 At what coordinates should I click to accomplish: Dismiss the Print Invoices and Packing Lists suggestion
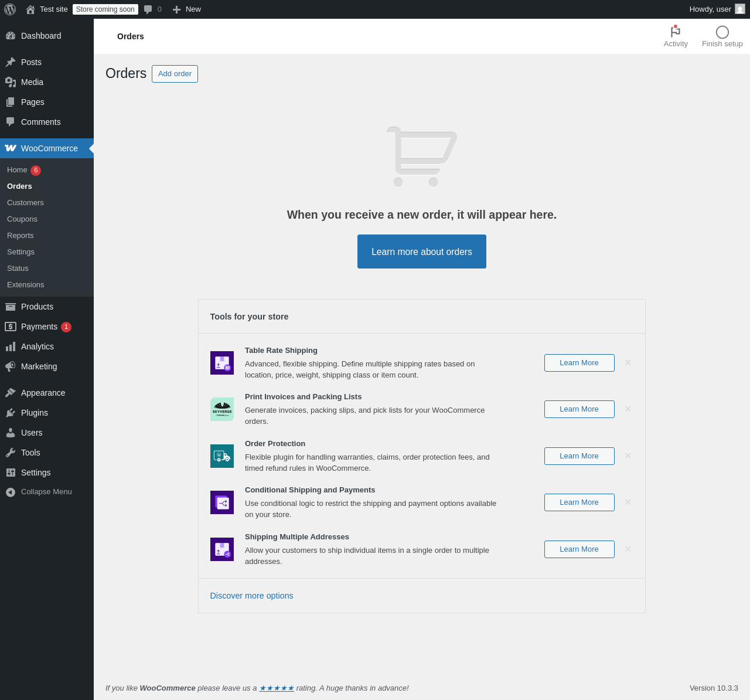(x=628, y=409)
